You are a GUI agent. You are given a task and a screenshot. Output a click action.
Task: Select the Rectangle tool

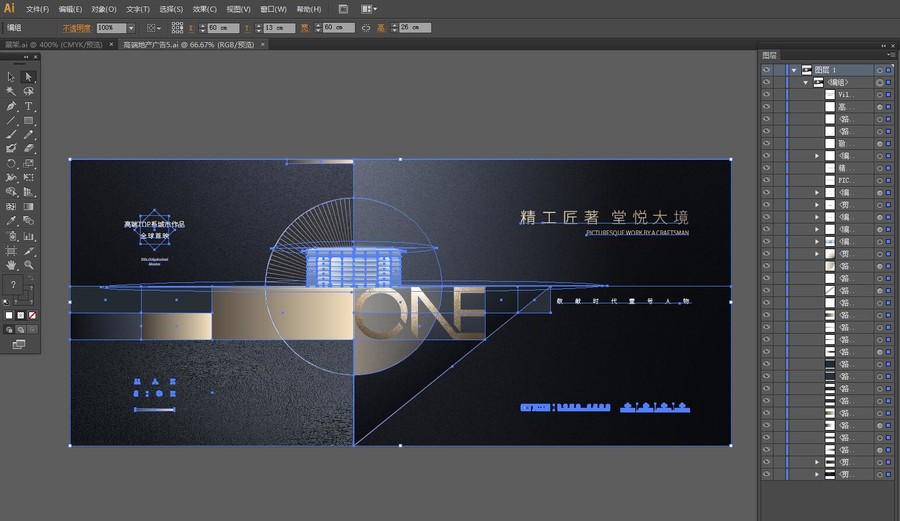[x=28, y=120]
